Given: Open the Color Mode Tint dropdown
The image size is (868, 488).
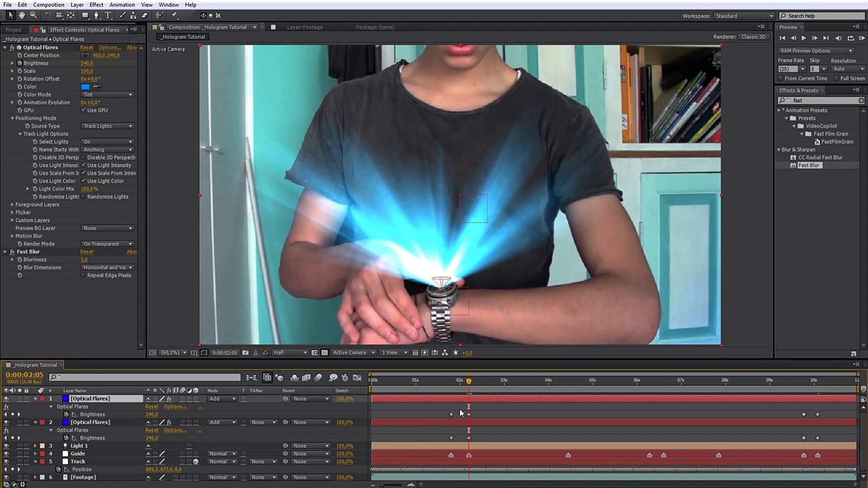Looking at the screenshot, I should tap(108, 95).
